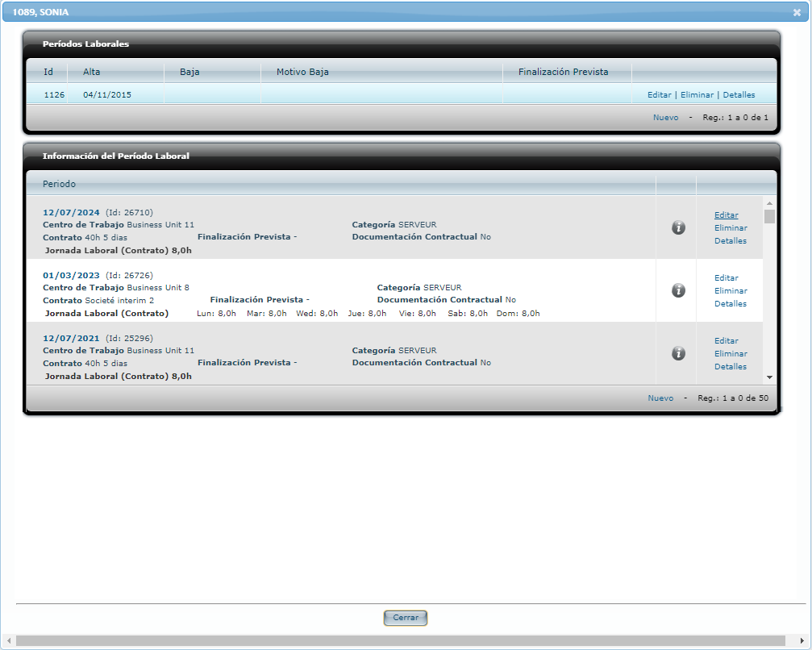Screen dimensions: 812x650
Task: Edit labor period Id 1126
Action: [659, 94]
